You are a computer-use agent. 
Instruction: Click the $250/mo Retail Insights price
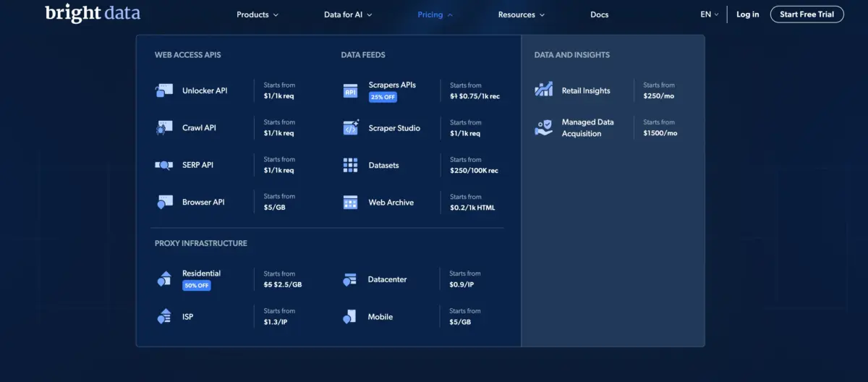(660, 95)
